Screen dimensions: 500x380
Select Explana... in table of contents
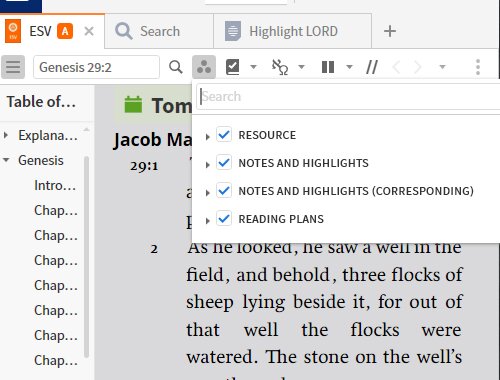(48, 135)
